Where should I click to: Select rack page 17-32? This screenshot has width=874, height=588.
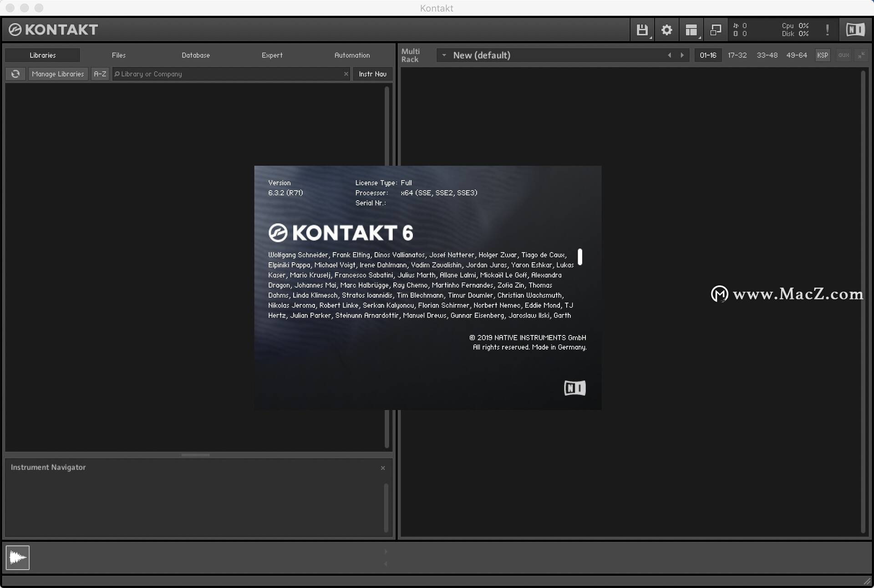(x=737, y=55)
